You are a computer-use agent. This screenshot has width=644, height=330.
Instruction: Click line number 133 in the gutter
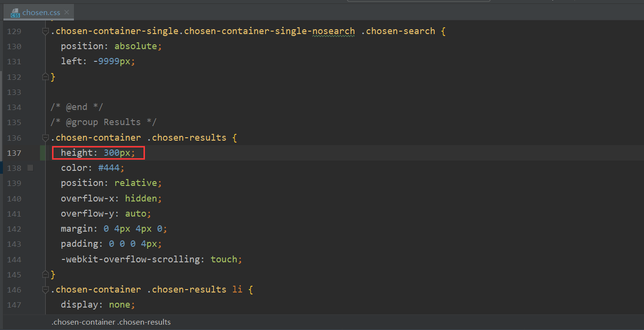(14, 92)
